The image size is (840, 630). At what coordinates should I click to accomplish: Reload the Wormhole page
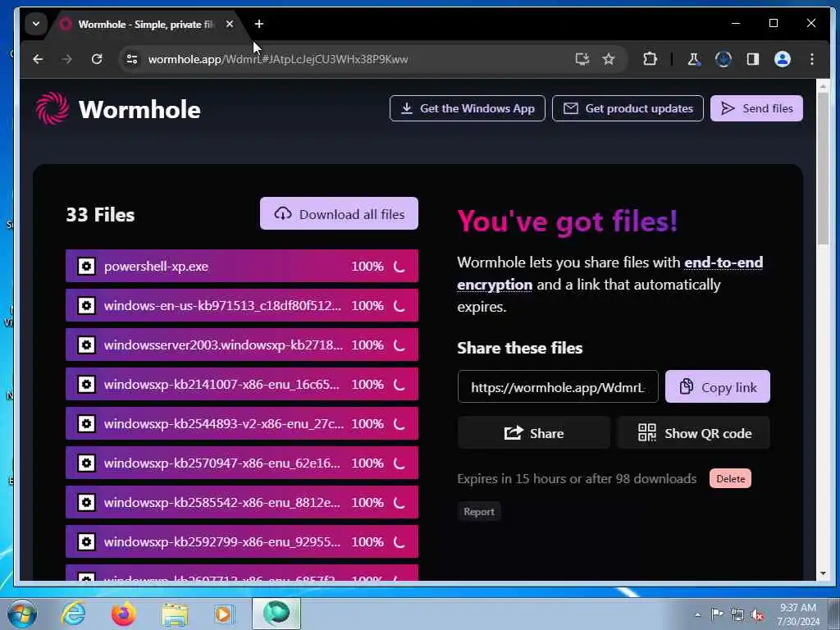pos(97,59)
